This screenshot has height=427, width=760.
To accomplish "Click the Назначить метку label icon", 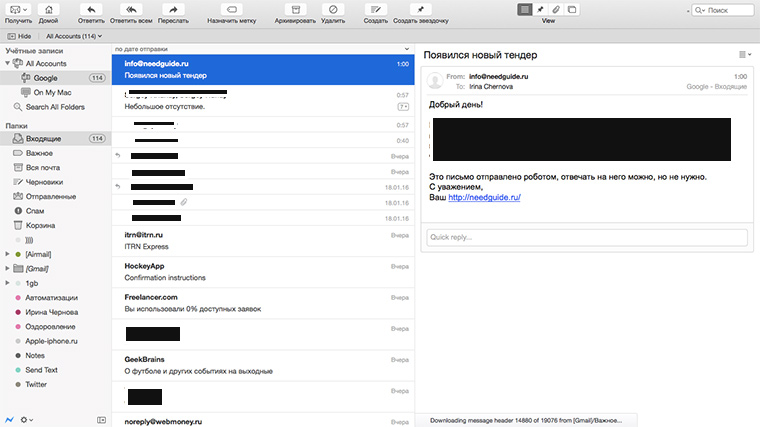I will coord(232,9).
